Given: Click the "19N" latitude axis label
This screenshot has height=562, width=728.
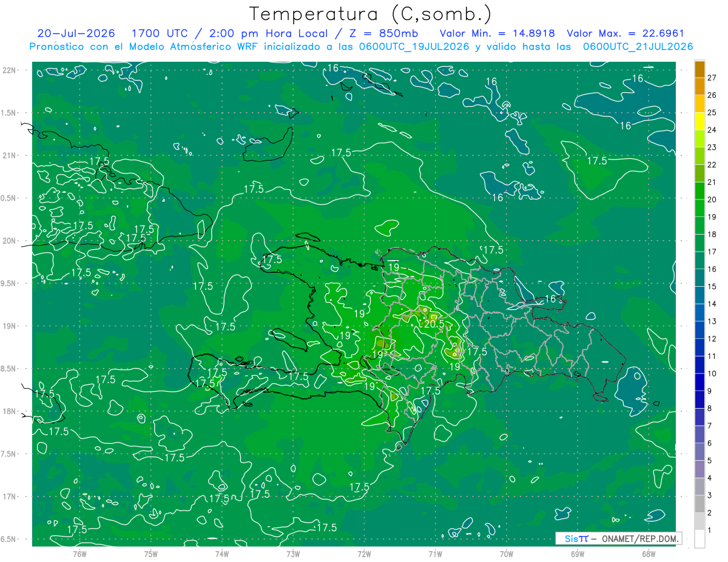Looking at the screenshot, I should [9, 326].
